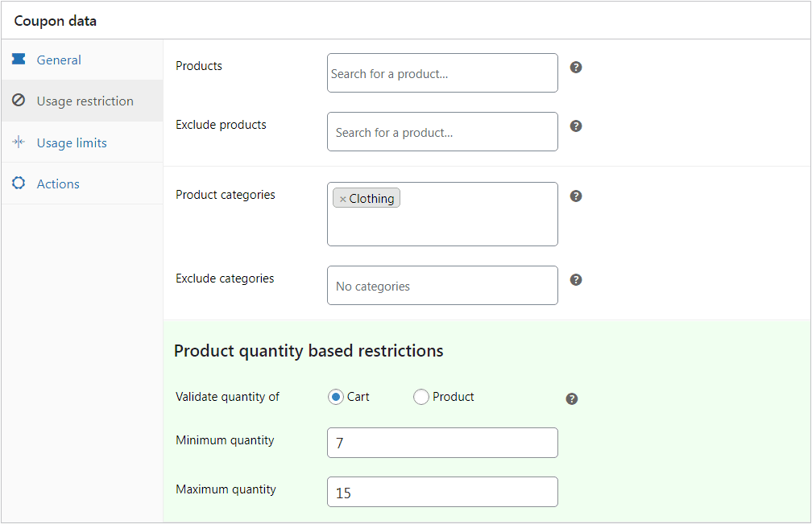Open the Exclude products search dropdown

pyautogui.click(x=442, y=132)
